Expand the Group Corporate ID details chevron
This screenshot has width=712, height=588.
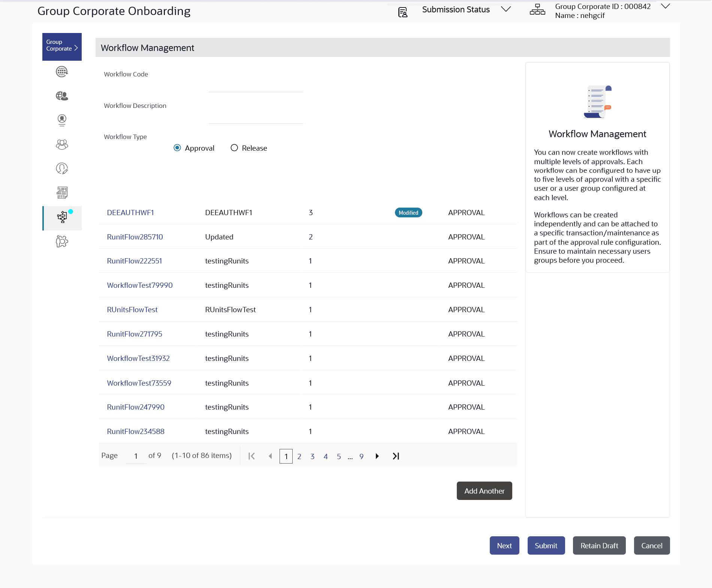(x=666, y=6)
